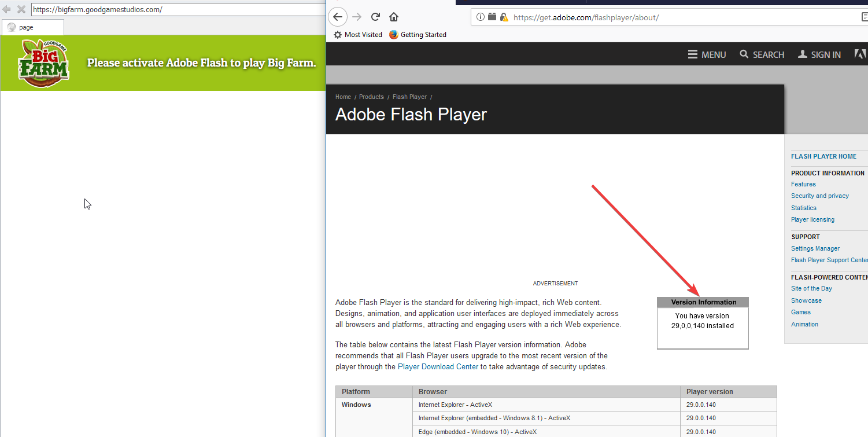Click the Firefox forward arrow button
Viewport: 868px width, 437px height.
(x=357, y=17)
